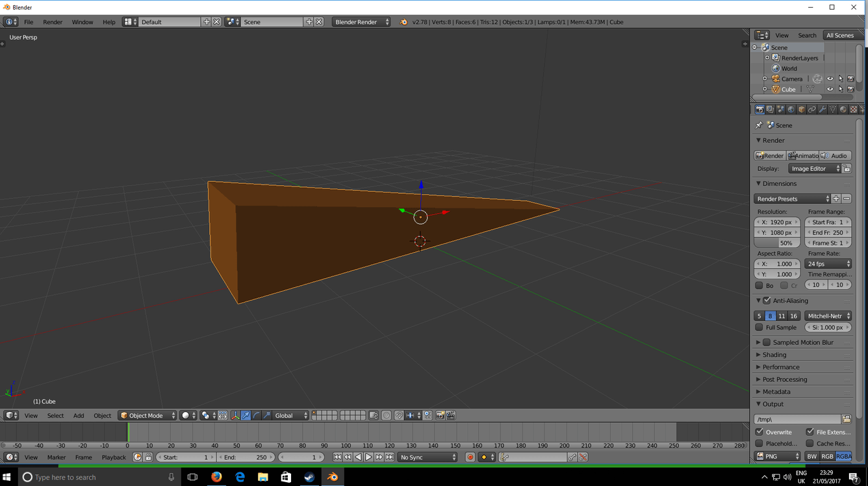The height and width of the screenshot is (486, 868).
Task: Switch to the All Scenes tab in the outliner
Action: 840,35
